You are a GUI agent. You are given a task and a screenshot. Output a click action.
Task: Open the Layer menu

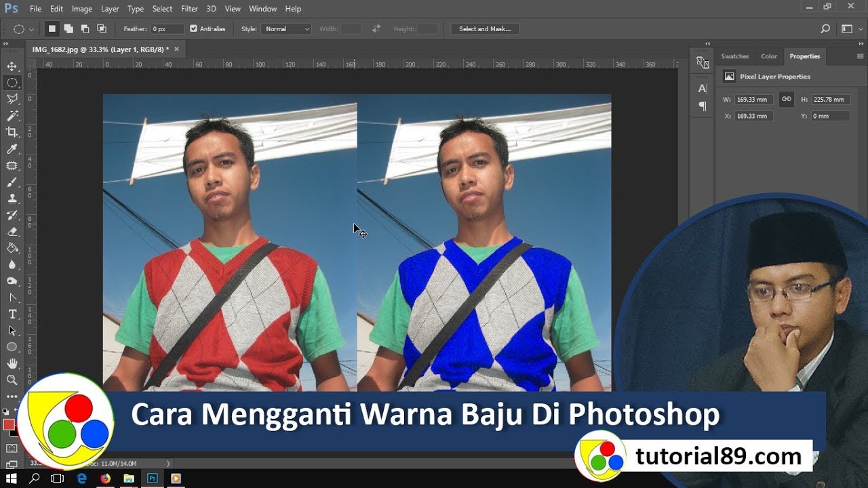click(x=110, y=9)
